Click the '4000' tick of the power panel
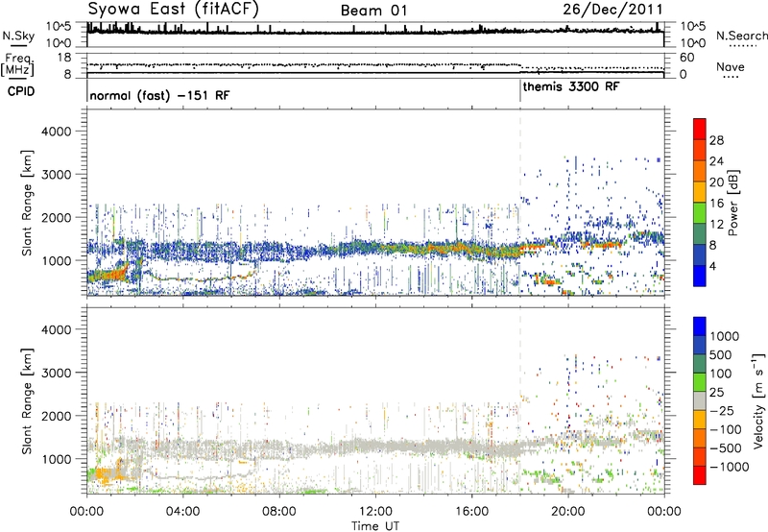 [x=57, y=132]
